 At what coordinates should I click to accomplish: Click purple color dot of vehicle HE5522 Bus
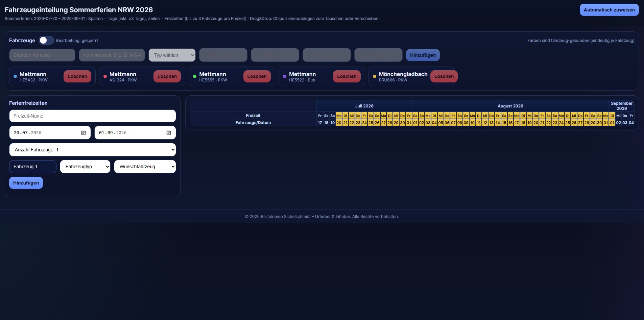click(x=285, y=76)
